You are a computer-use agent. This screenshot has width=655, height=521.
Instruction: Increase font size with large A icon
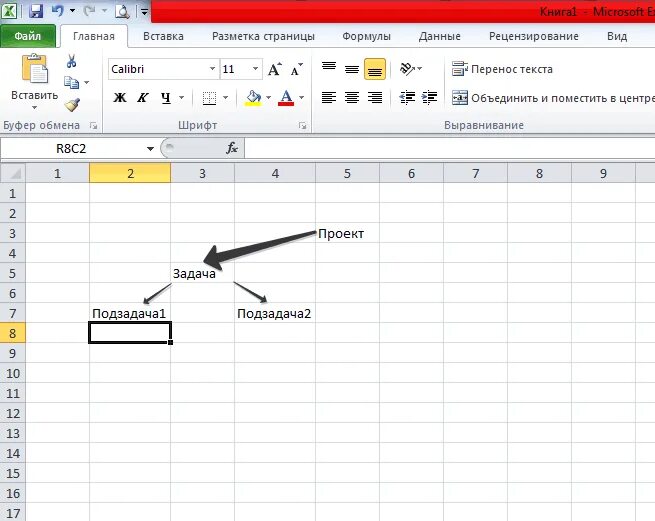coord(274,69)
